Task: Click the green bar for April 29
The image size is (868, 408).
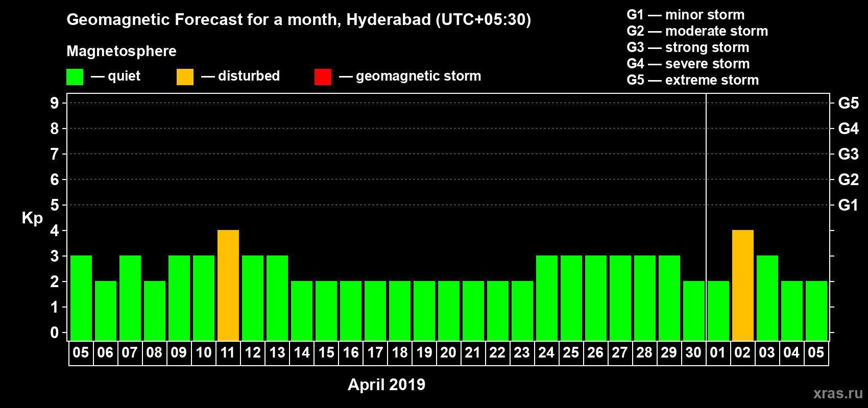Action: click(669, 298)
